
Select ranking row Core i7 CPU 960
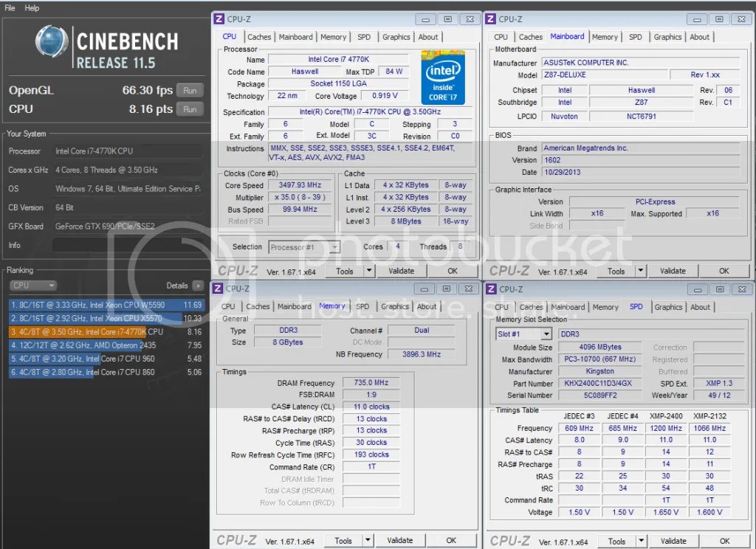tap(106, 359)
